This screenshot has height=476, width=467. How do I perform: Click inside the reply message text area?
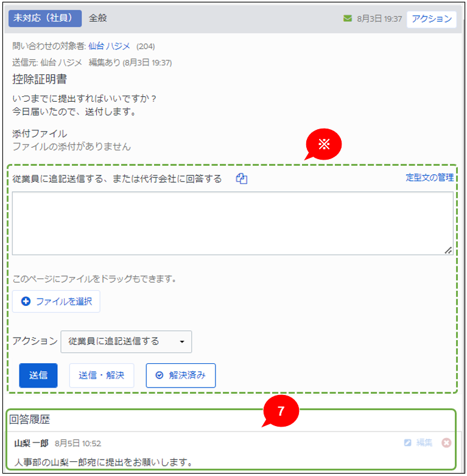[233, 223]
